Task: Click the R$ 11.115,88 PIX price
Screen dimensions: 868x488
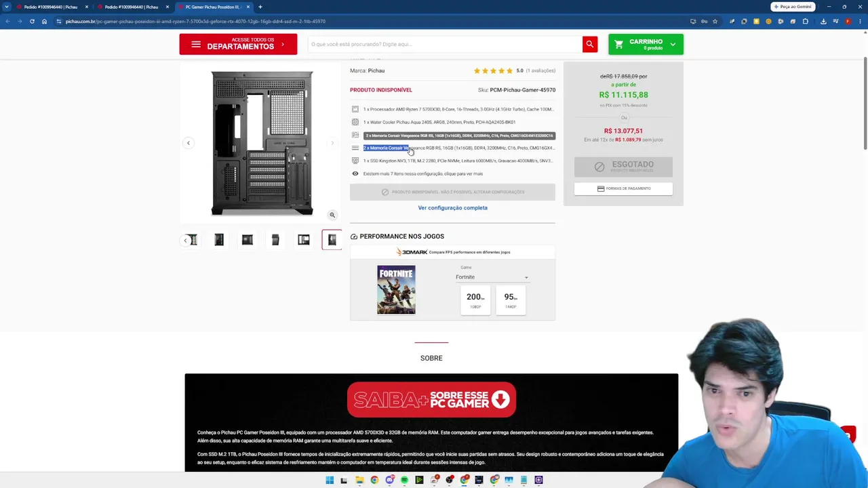Action: point(623,95)
